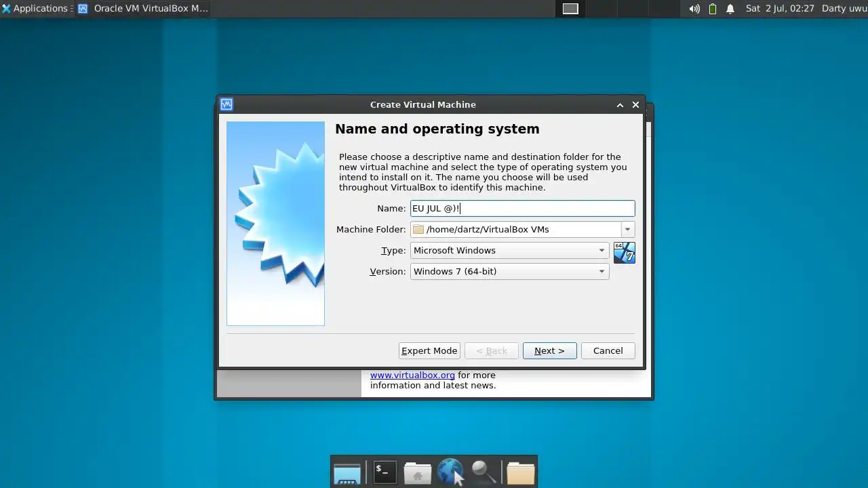Open the notifications bell

tap(730, 9)
